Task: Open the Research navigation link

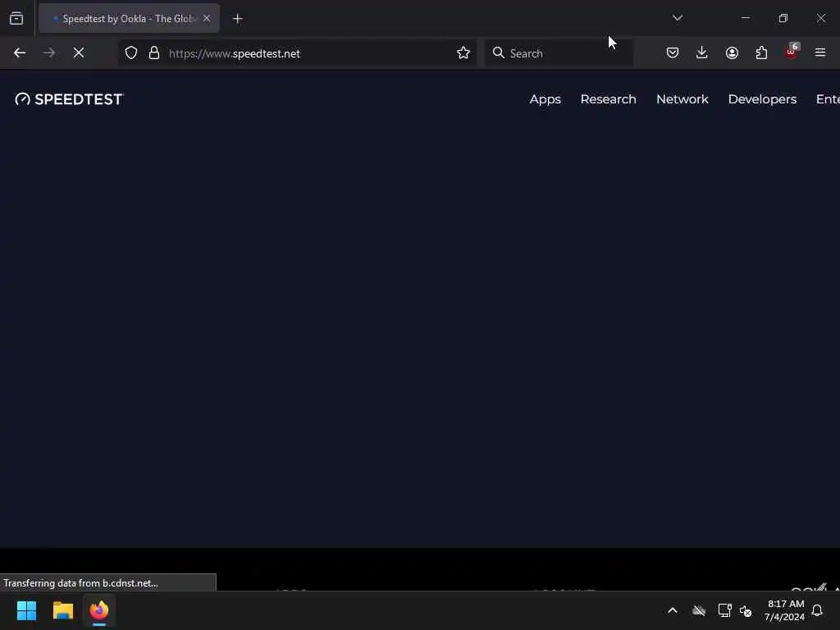Action: [x=608, y=99]
